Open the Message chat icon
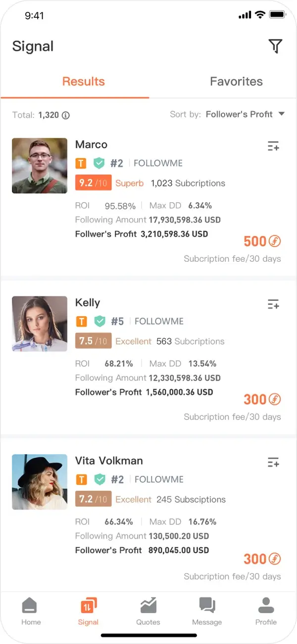Viewport: 297px width, 644px height. (207, 610)
